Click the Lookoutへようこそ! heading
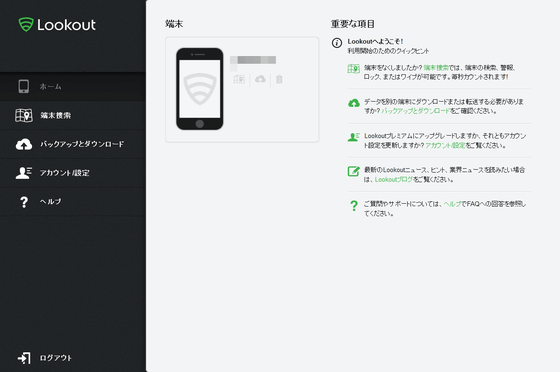The height and width of the screenshot is (372, 560). pyautogui.click(x=375, y=41)
